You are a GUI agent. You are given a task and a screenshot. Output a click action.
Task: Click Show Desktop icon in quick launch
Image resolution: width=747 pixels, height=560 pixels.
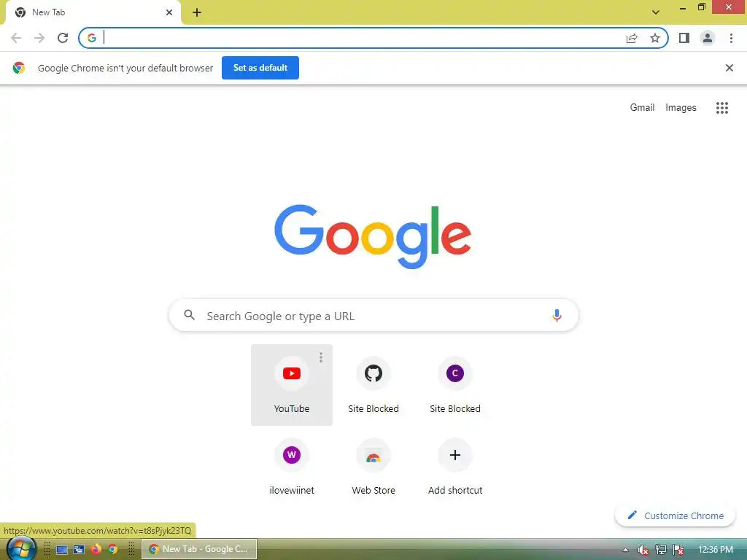(61, 550)
